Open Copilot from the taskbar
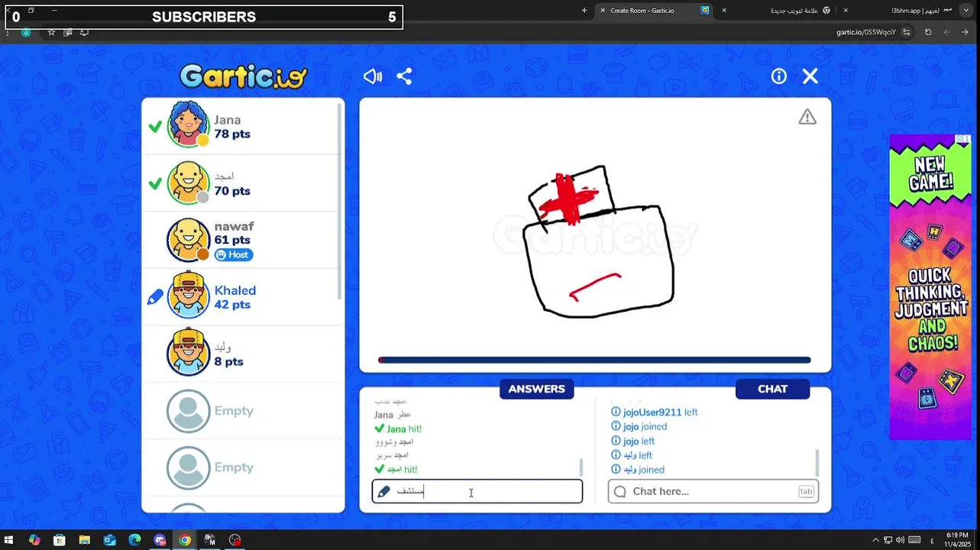 point(34,540)
